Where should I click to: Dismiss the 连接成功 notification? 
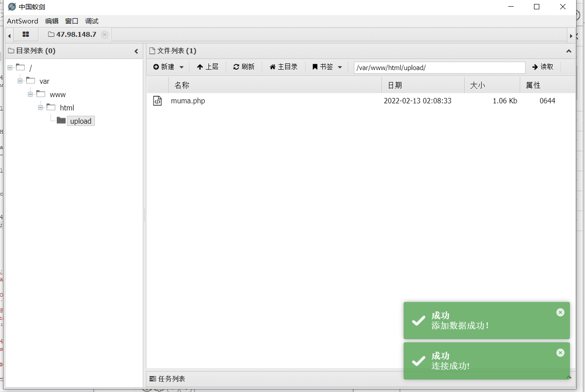pyautogui.click(x=561, y=353)
